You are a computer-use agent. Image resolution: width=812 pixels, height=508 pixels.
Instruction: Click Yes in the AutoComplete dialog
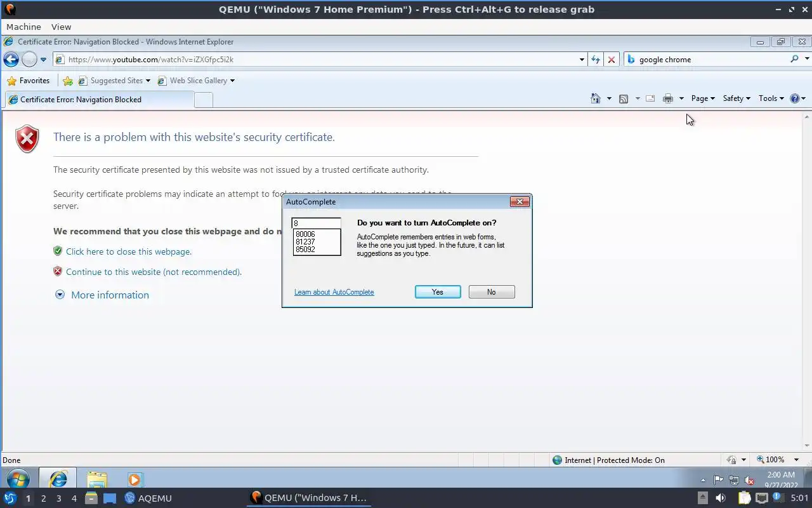(438, 292)
